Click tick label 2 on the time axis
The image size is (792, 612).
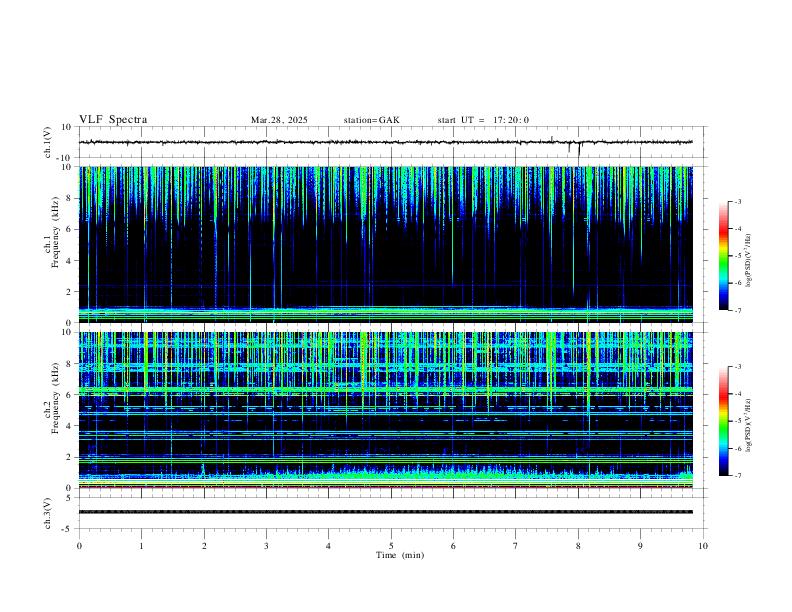[204, 546]
